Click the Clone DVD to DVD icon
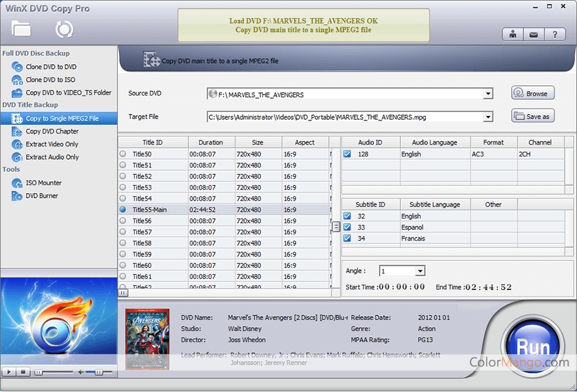The width and height of the screenshot is (577, 392). (17, 67)
